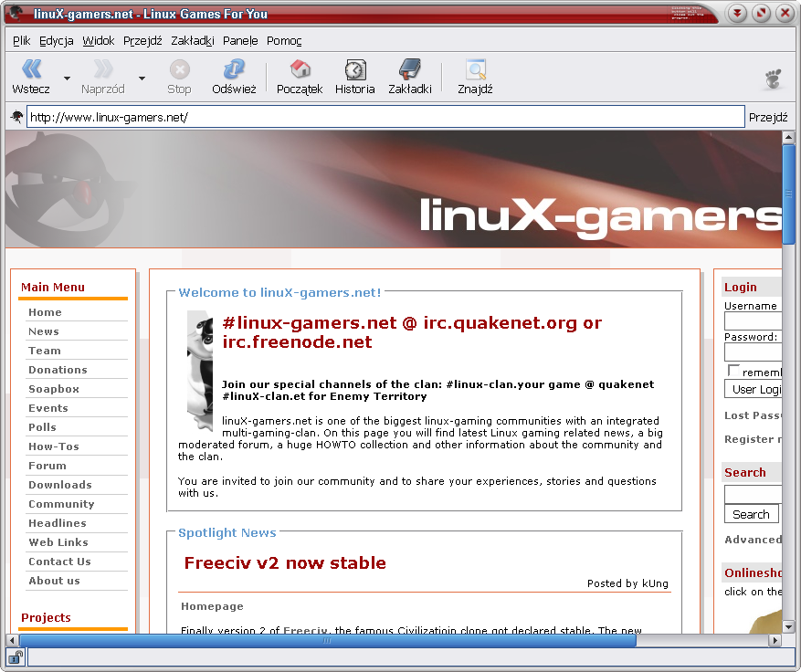Click the Register link under Login
Image resolution: width=801 pixels, height=672 pixels.
753,439
